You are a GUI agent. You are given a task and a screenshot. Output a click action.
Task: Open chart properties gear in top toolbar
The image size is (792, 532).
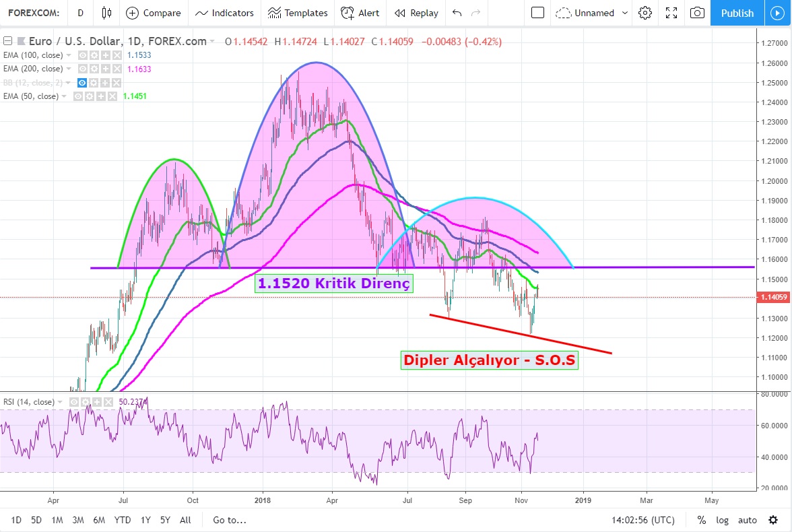tap(645, 13)
